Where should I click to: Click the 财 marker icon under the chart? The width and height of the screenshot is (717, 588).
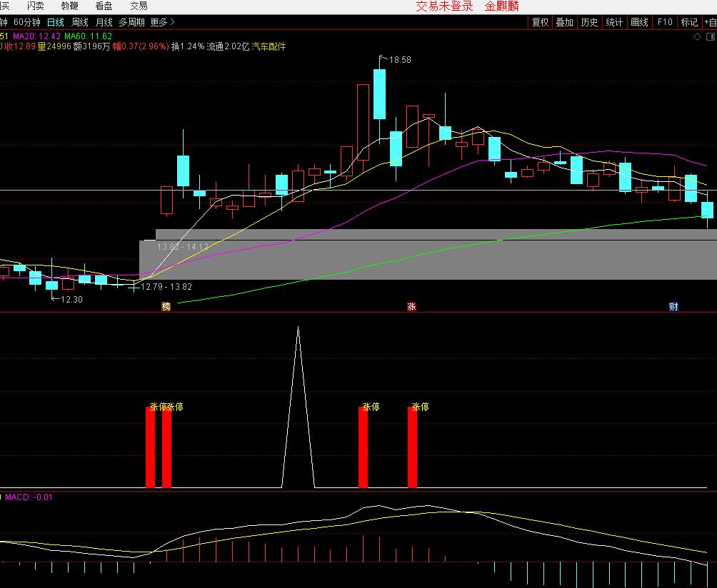tap(673, 307)
